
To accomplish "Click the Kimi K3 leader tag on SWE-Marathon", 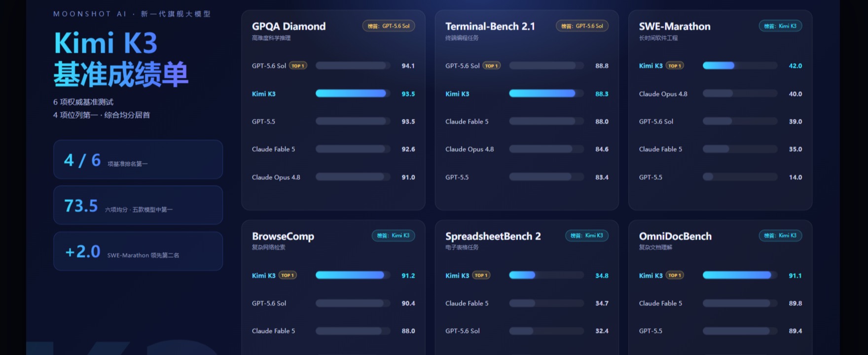I will click(780, 26).
